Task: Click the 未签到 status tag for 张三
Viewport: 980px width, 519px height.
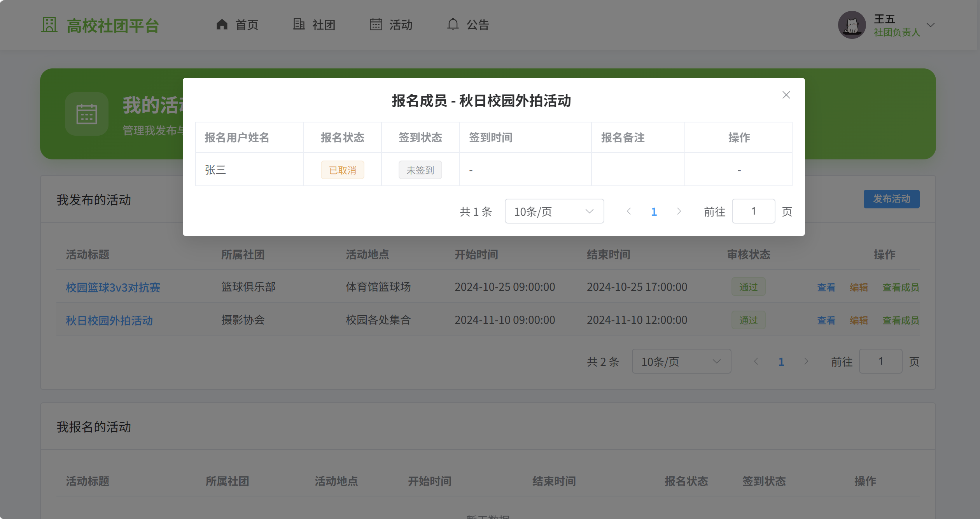Action: [420, 170]
